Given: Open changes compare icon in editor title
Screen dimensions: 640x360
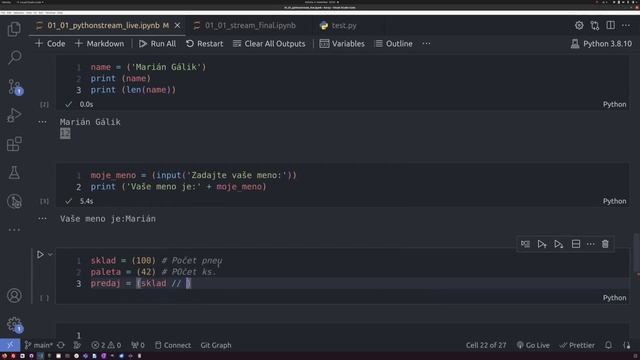Looking at the screenshot, I should point(595,25).
